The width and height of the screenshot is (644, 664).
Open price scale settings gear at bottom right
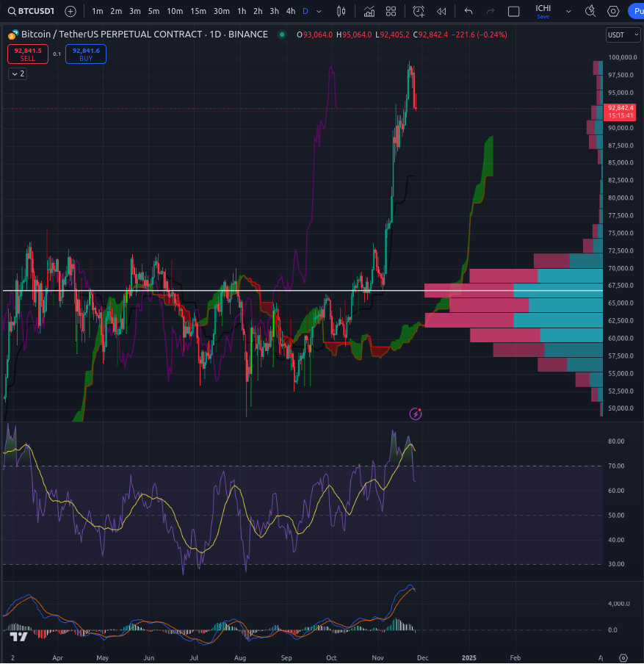point(623,657)
